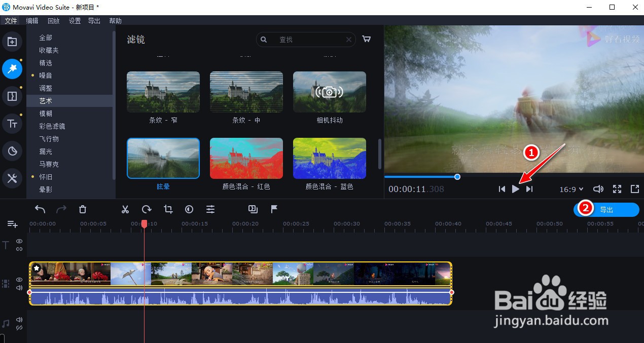Click the preview progress slider handle
644x343 pixels.
pyautogui.click(x=457, y=177)
